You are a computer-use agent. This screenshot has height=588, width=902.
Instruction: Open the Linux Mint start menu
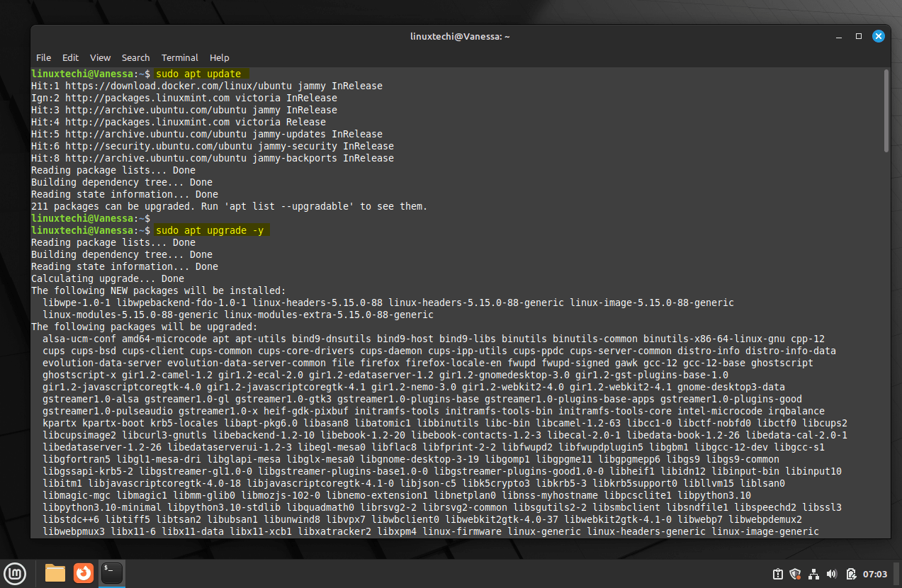click(15, 574)
